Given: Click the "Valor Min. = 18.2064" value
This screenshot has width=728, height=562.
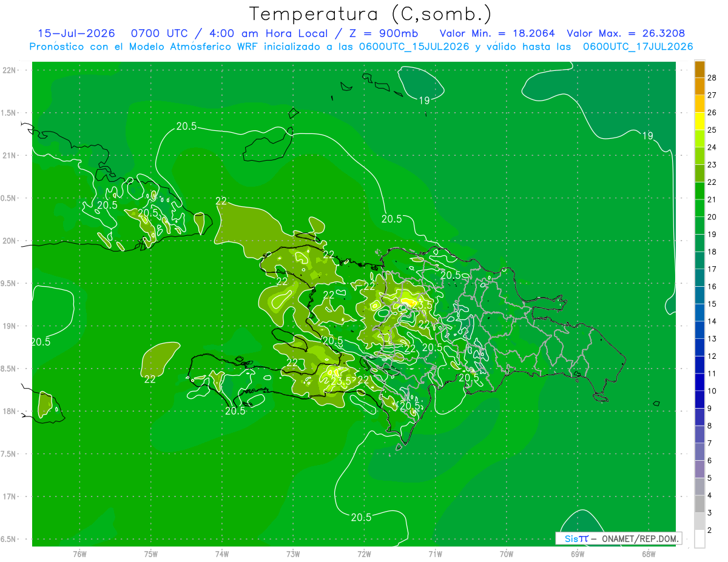Looking at the screenshot, I should click(497, 33).
